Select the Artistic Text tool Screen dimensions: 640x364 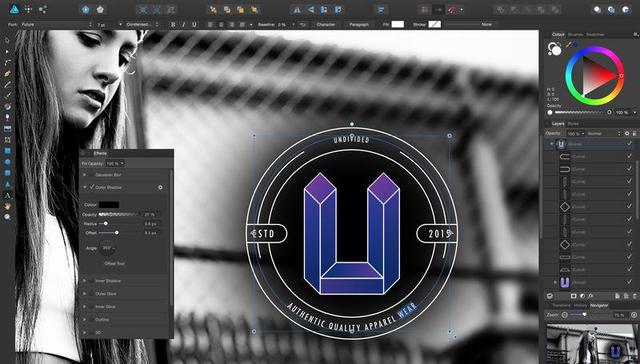[7, 195]
